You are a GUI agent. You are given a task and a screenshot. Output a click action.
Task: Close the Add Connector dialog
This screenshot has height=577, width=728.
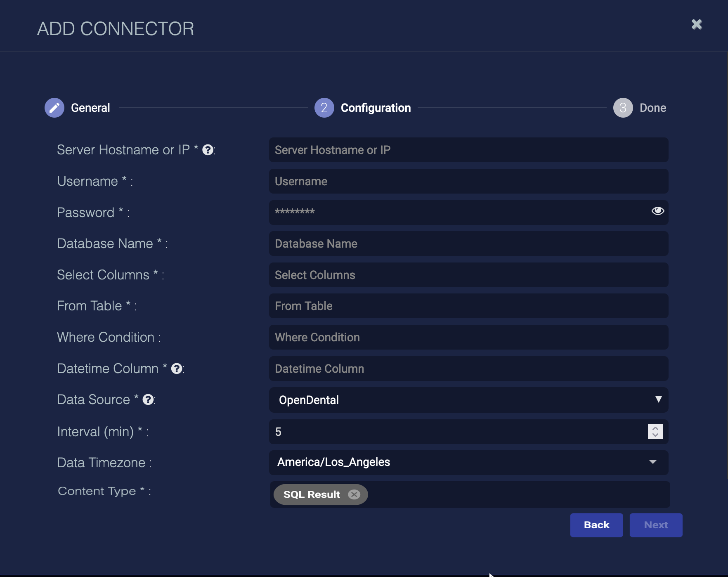[697, 24]
